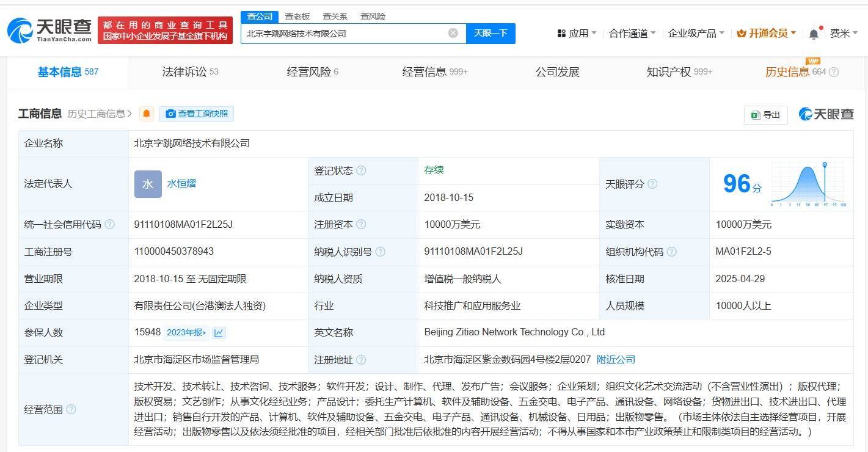Open the 历史信息 VIP tab
Screen dimensions: 868x452
pyautogui.click(x=796, y=72)
